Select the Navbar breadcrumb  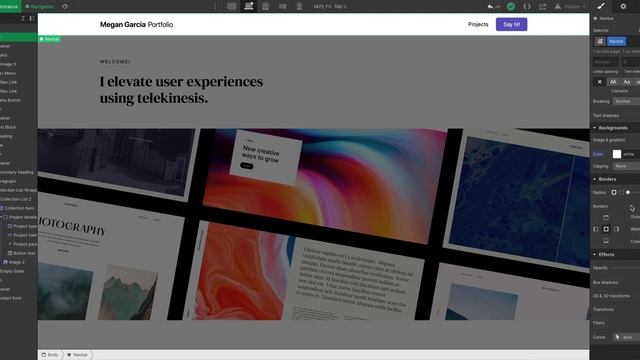(x=78, y=355)
